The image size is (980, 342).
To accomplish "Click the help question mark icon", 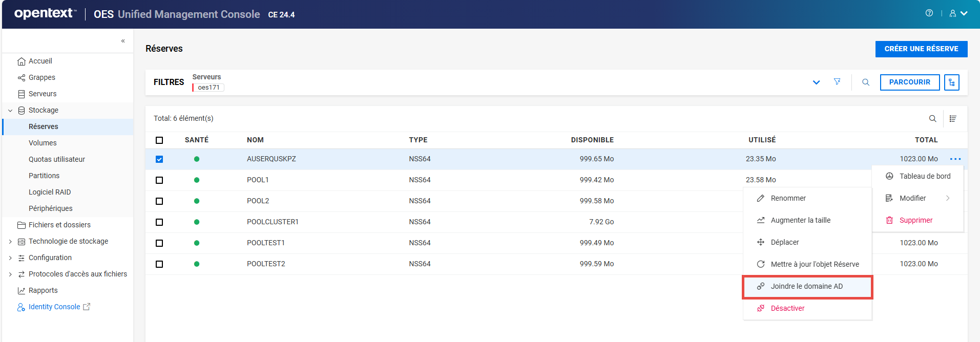I will click(x=929, y=13).
